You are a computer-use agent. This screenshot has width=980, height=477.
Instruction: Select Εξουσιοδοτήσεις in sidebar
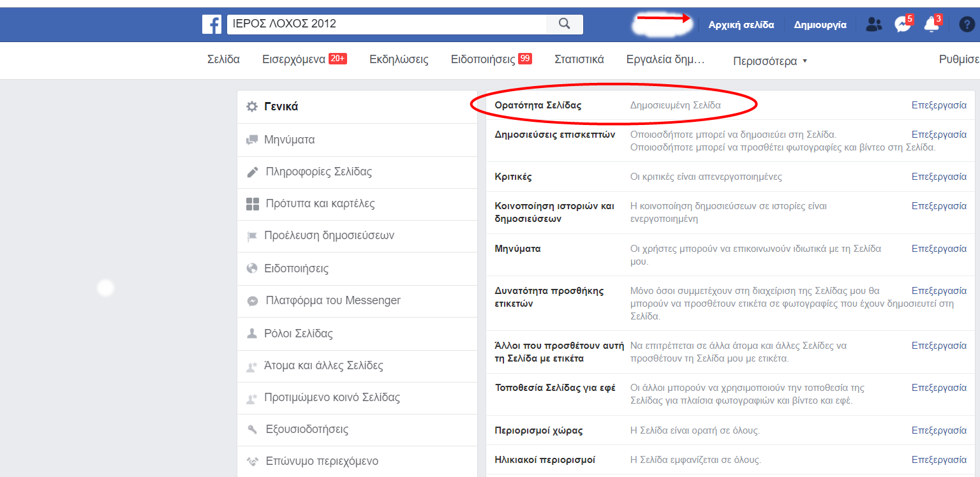tap(357, 430)
